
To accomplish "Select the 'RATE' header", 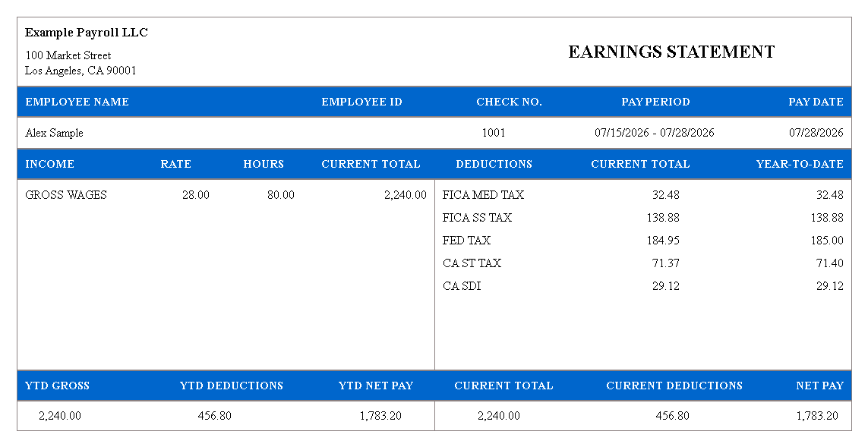I will click(x=175, y=165).
